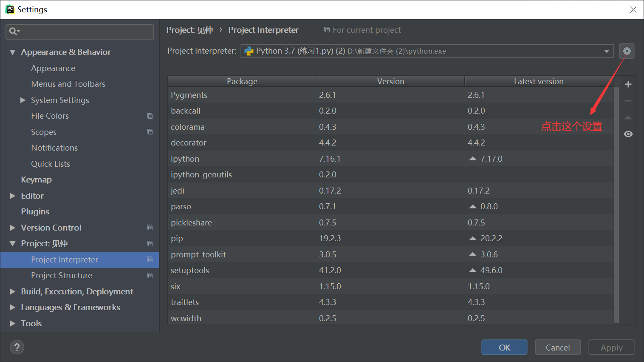644x362 pixels.
Task: Open Menus and Toolbars settings
Action: click(68, 84)
